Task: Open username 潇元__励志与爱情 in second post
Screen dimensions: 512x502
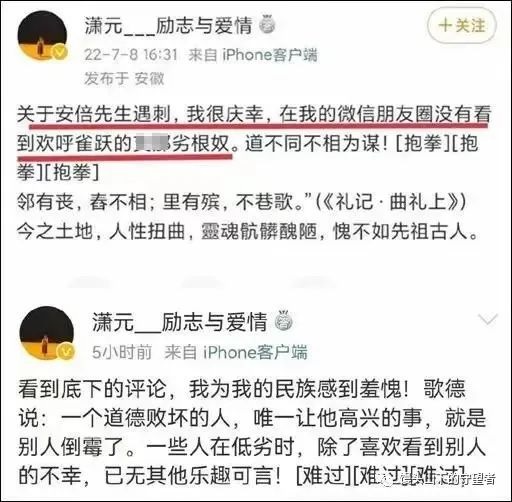Action: 180,322
